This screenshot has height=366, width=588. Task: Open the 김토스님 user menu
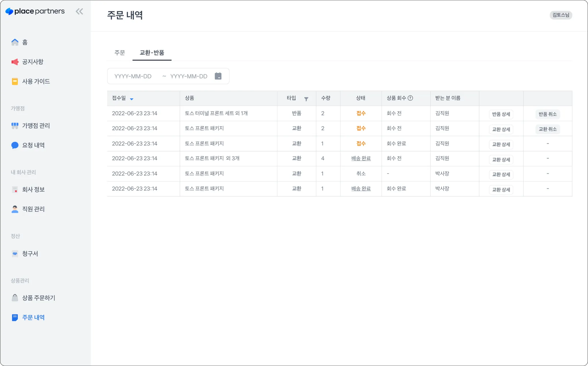[x=561, y=15]
